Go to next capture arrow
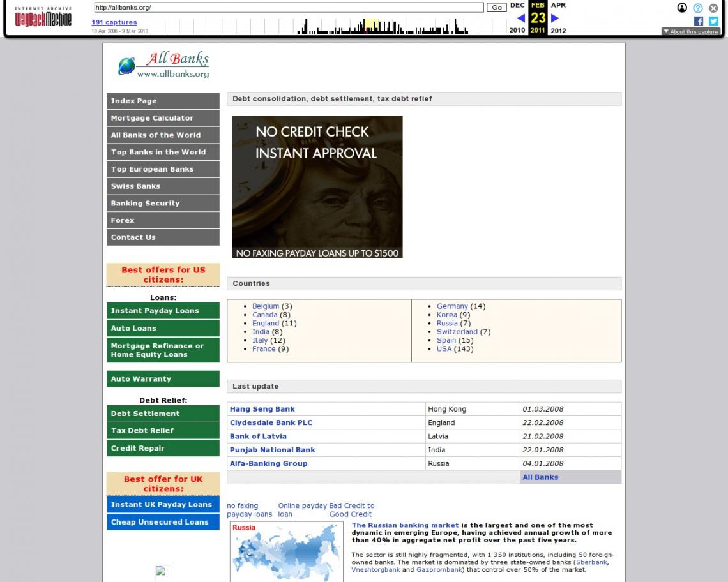 pyautogui.click(x=555, y=18)
